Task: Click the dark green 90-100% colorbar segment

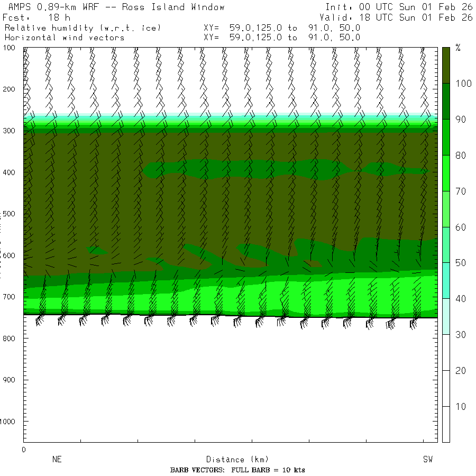Action: pyautogui.click(x=446, y=102)
